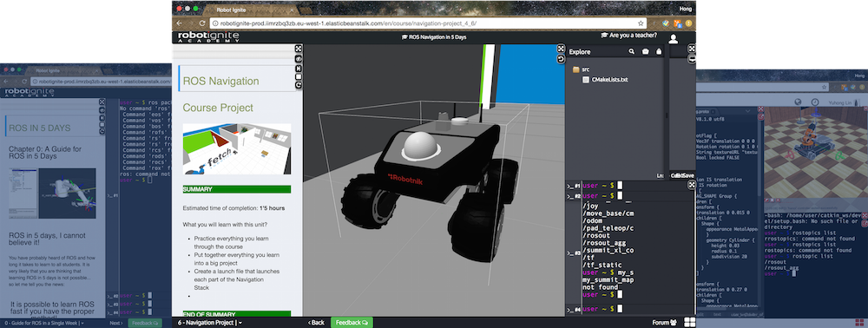Viewport: 868px width, 328px height.
Task: Select terminal #3 shell tab
Action: tap(574, 253)
